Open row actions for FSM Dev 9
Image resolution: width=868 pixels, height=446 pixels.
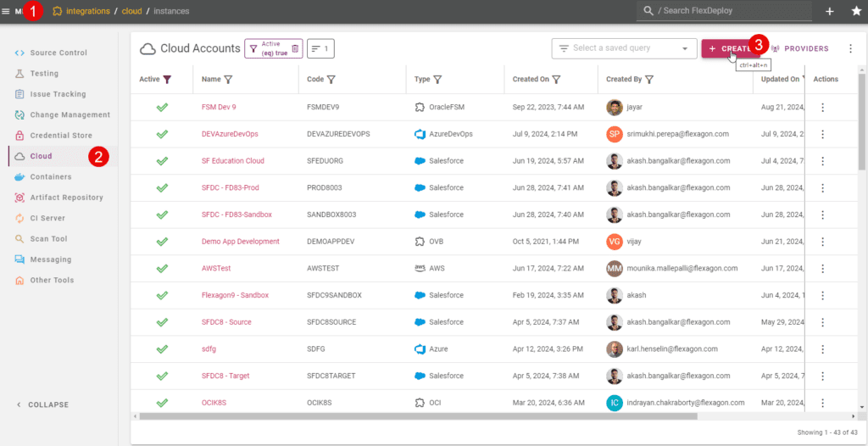[x=822, y=108]
